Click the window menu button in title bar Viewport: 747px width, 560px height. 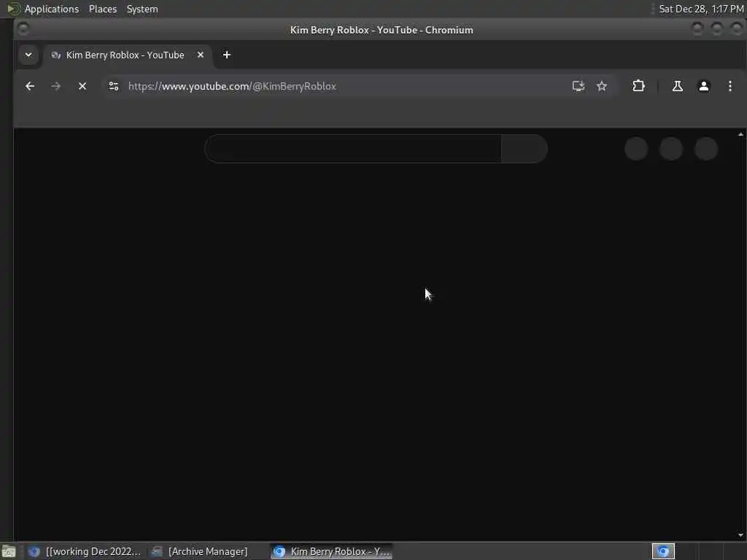(x=23, y=29)
